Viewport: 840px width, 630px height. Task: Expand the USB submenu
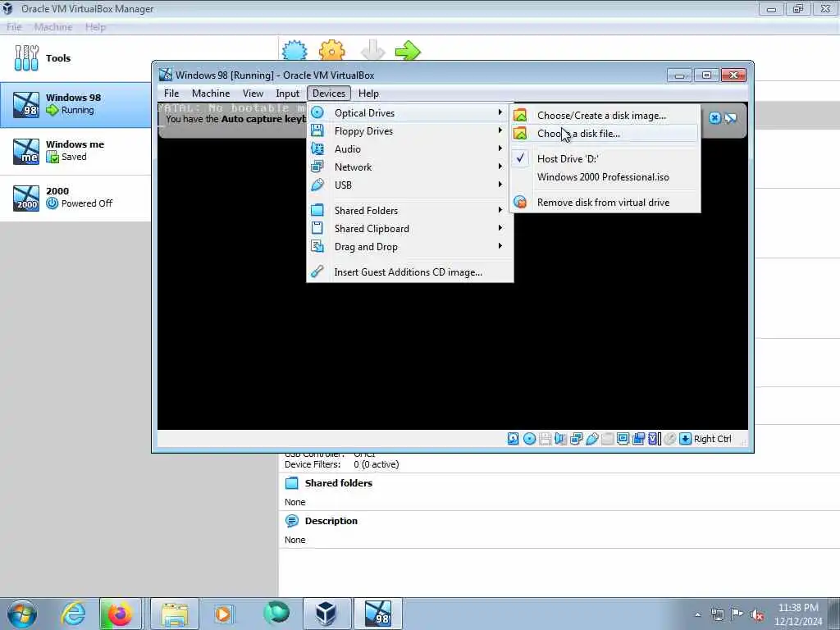(410, 185)
